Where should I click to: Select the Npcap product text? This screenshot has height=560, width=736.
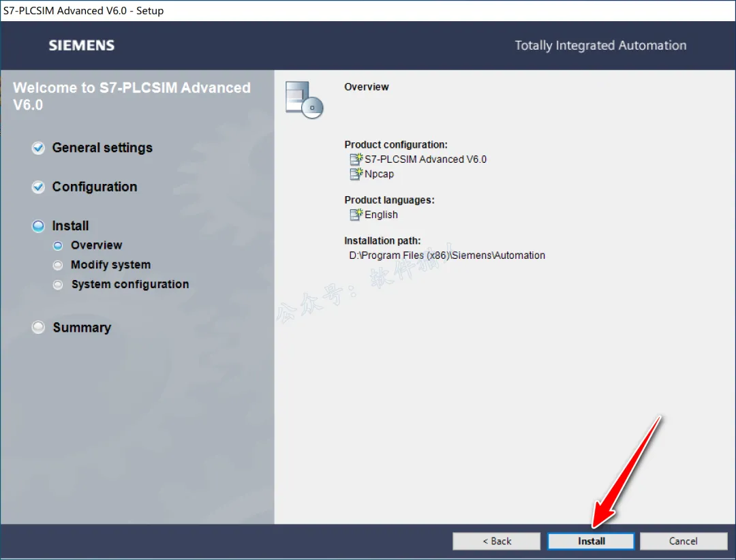coord(380,174)
